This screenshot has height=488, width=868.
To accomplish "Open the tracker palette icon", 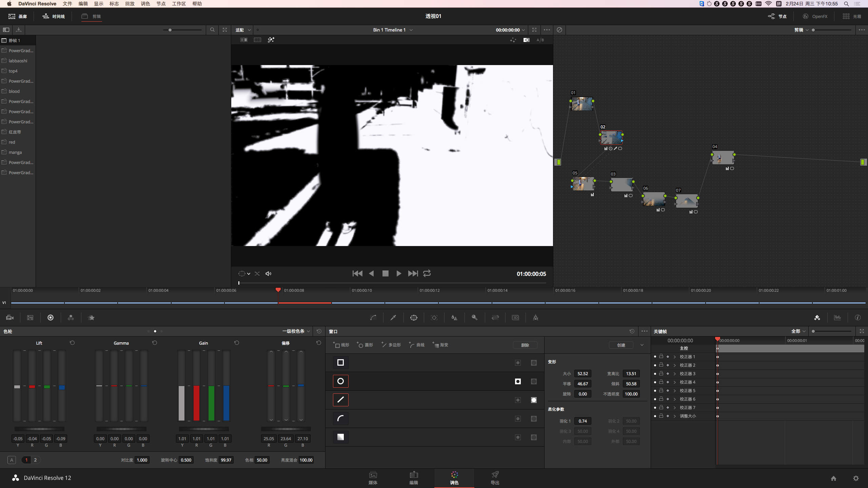I will pos(434,318).
